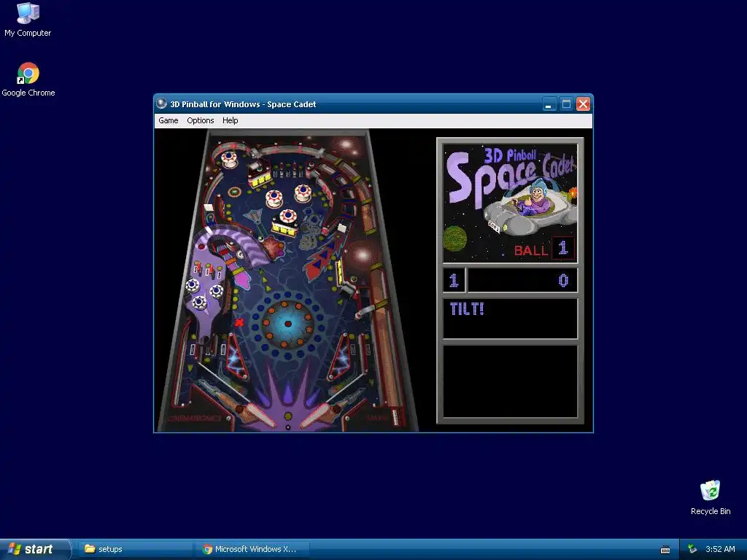Open the Options menu
The width and height of the screenshot is (747, 560).
click(200, 120)
